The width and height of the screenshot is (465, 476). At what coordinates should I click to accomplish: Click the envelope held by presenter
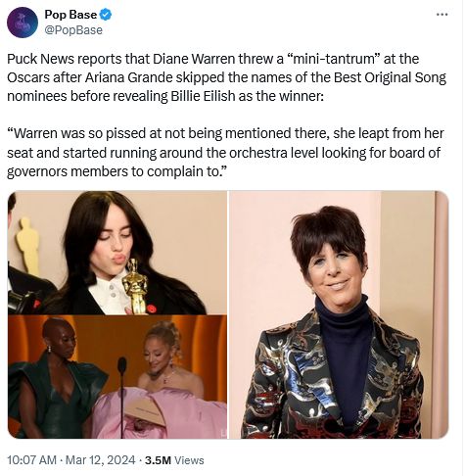(x=146, y=410)
